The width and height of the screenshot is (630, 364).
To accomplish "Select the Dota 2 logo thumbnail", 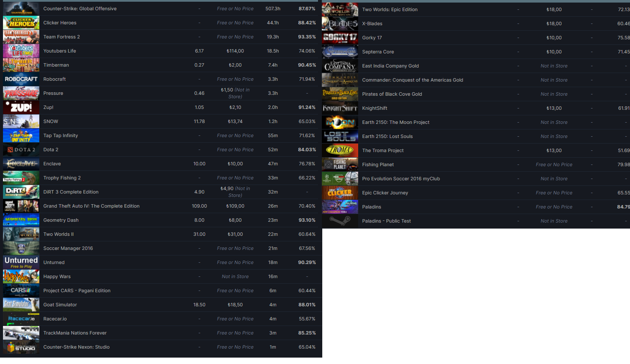I will [21, 150].
